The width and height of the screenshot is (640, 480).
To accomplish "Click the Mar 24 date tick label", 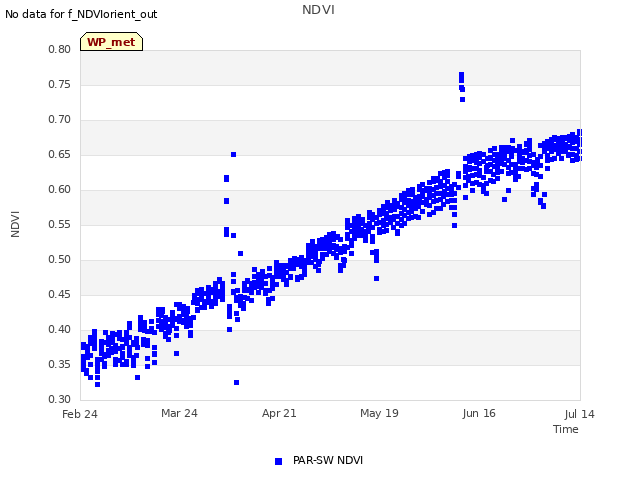I will tap(179, 413).
